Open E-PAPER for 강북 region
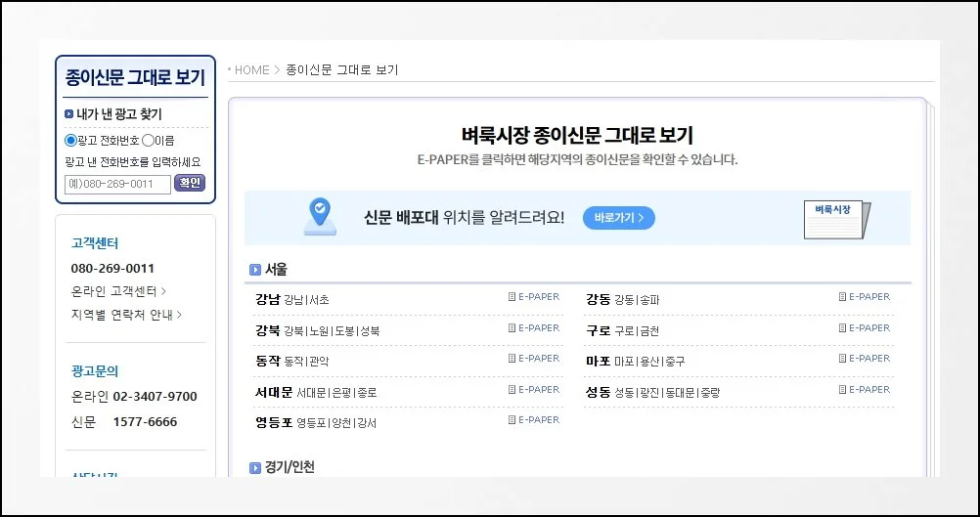This screenshot has width=980, height=517. [x=534, y=327]
